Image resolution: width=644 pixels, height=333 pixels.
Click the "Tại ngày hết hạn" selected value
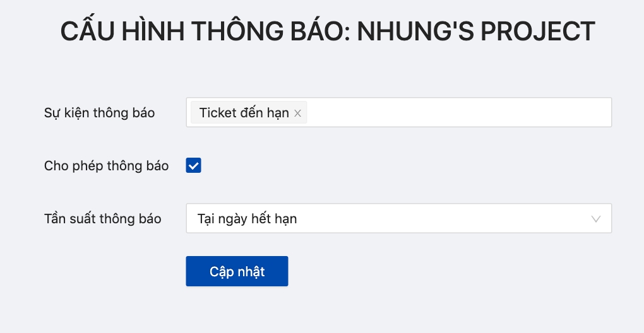pos(247,219)
